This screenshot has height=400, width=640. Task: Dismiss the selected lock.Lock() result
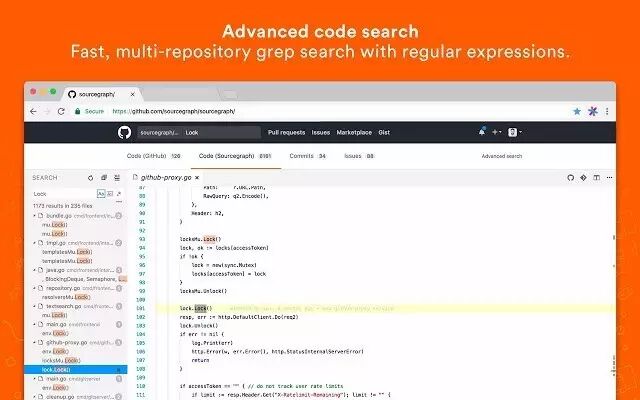pyautogui.click(x=119, y=370)
